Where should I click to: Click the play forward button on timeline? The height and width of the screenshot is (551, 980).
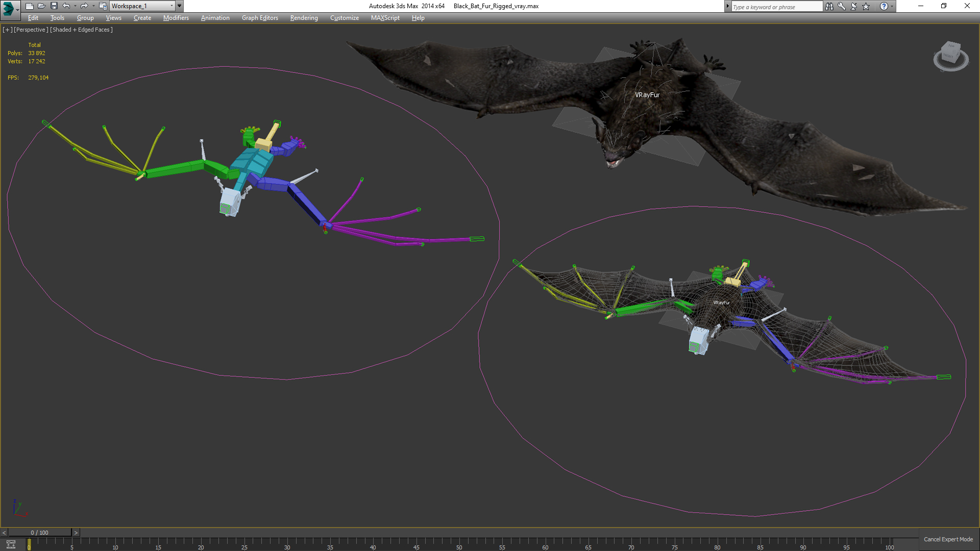(x=76, y=532)
